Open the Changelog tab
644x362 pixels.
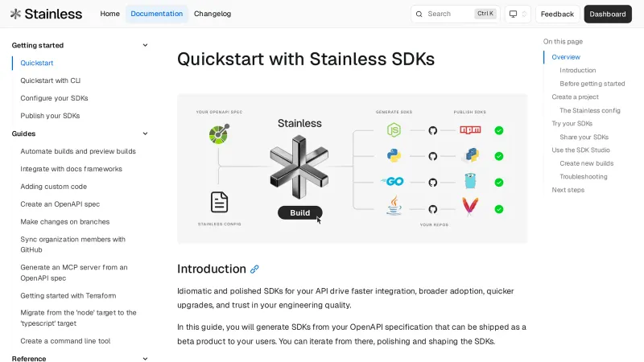213,14
